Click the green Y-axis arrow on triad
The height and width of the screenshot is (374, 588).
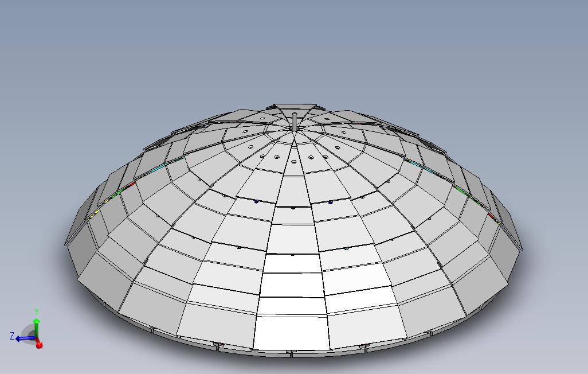(36, 328)
